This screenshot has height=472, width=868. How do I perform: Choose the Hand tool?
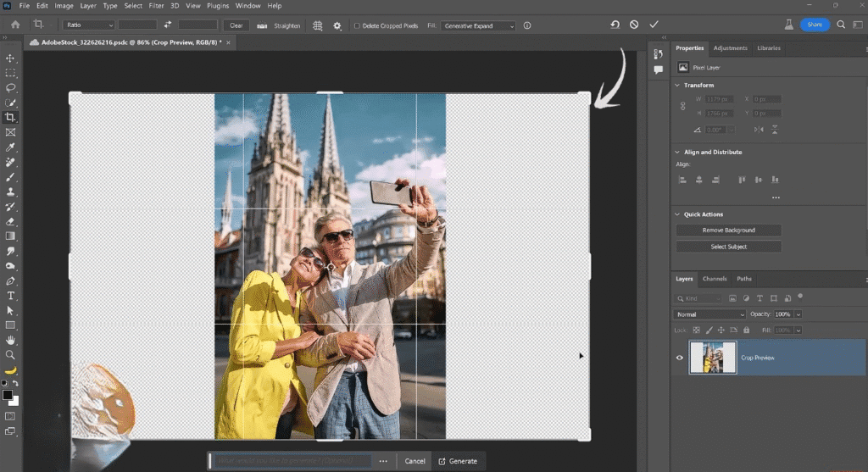11,340
